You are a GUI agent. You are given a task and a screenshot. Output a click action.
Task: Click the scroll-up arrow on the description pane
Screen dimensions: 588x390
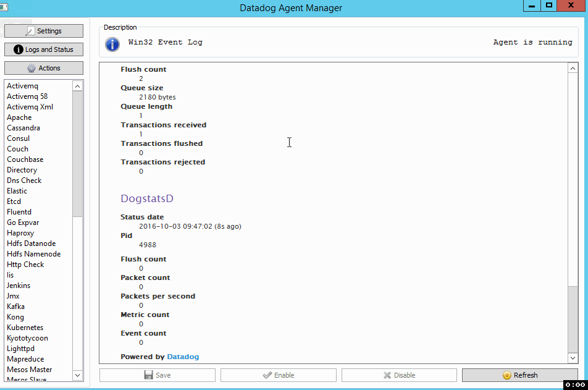click(573, 68)
